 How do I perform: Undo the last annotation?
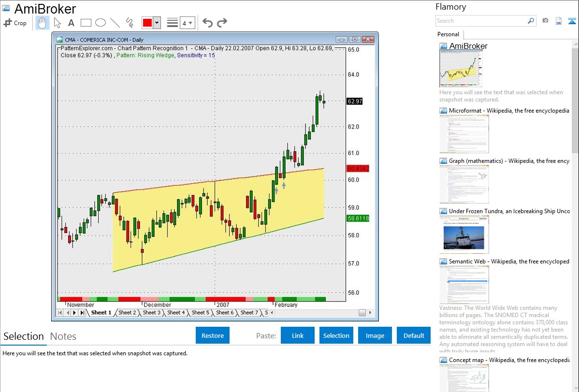click(x=207, y=23)
